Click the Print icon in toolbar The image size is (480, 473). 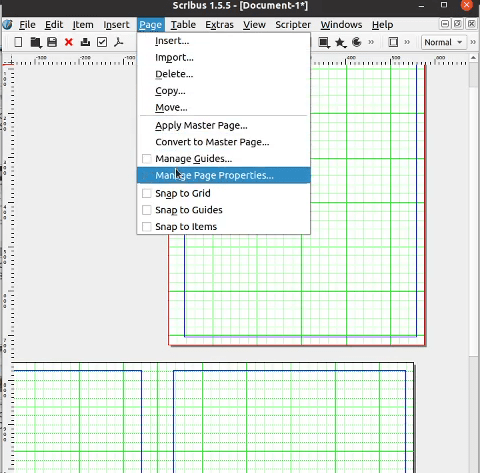pyautogui.click(x=85, y=42)
